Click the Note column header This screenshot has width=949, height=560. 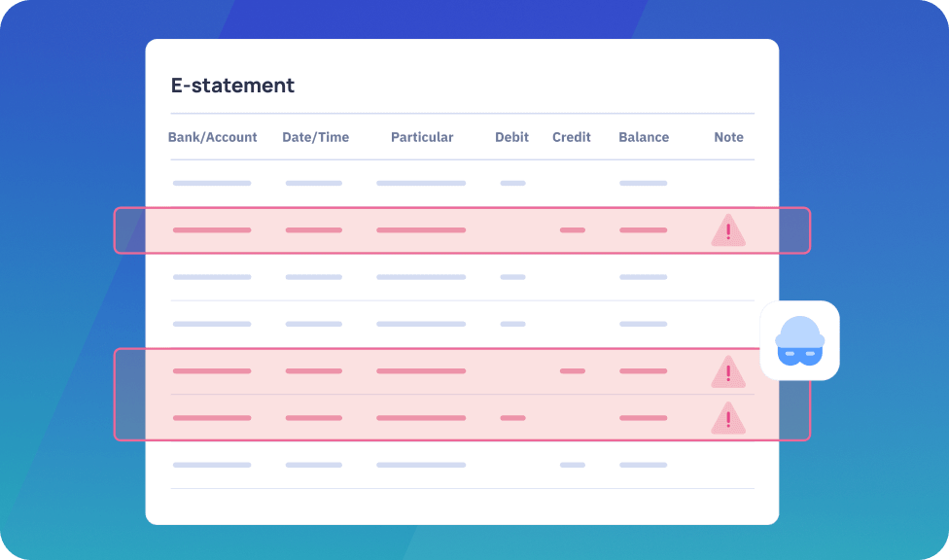tap(728, 137)
